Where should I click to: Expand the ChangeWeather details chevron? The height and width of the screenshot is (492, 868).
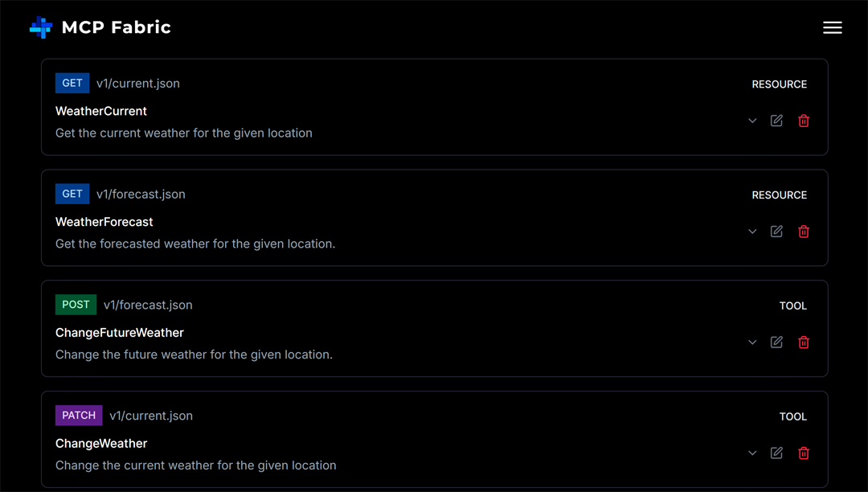(752, 453)
